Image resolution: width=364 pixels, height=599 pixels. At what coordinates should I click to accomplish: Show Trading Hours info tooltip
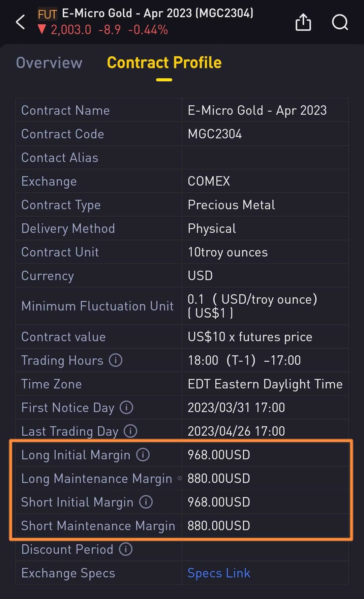click(116, 360)
